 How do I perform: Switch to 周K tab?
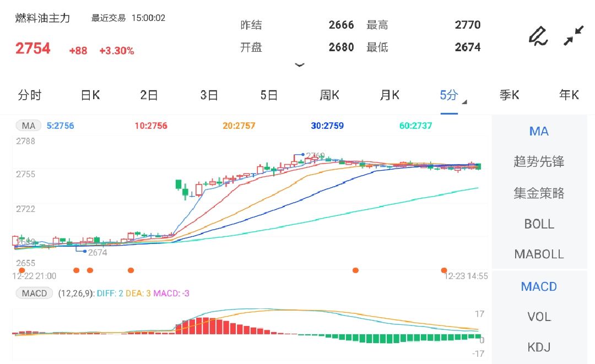point(329,95)
